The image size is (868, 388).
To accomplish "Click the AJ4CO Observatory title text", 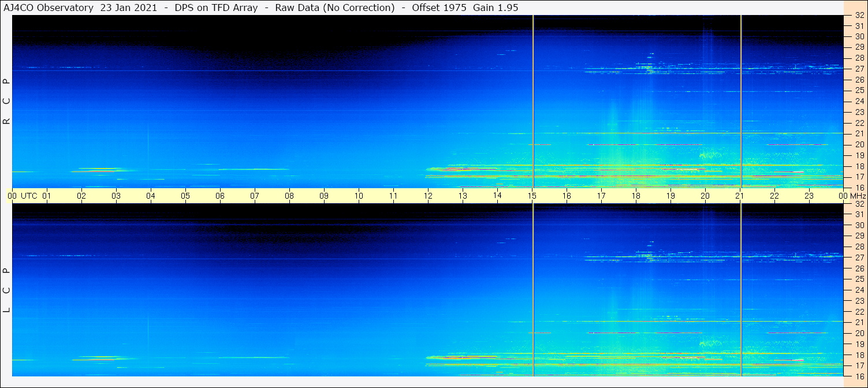I will pyautogui.click(x=47, y=8).
